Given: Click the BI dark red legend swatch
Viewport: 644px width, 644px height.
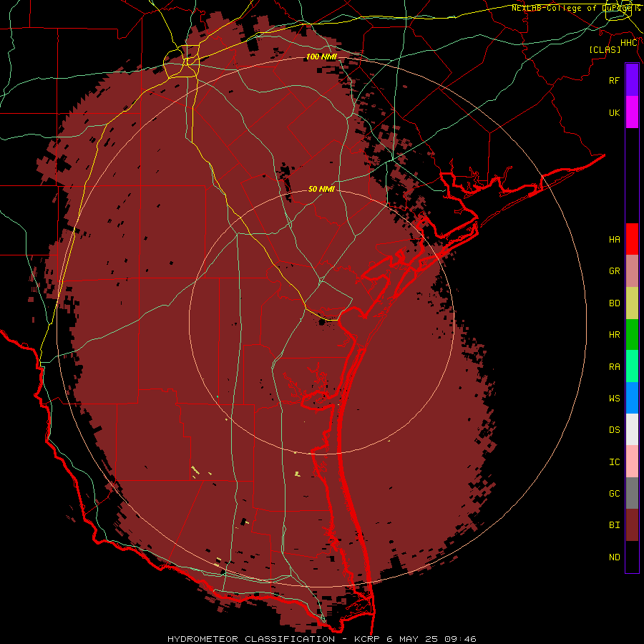Looking at the screenshot, I should (632, 525).
